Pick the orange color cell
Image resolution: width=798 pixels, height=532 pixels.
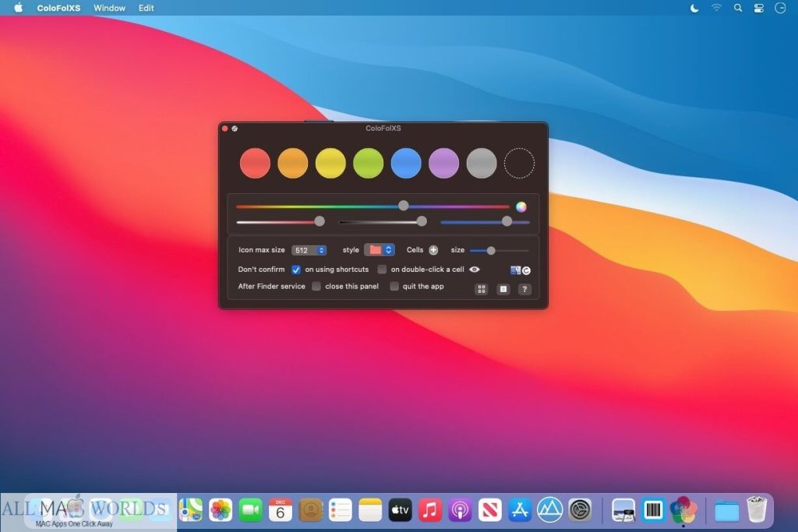click(x=293, y=164)
